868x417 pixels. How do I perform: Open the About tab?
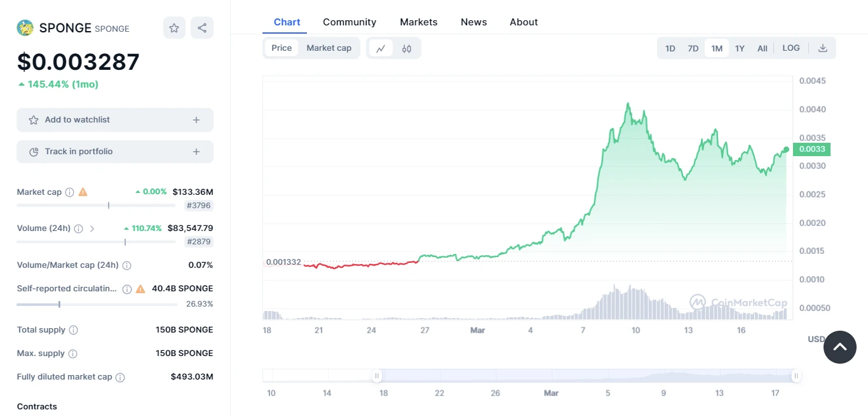pyautogui.click(x=524, y=22)
